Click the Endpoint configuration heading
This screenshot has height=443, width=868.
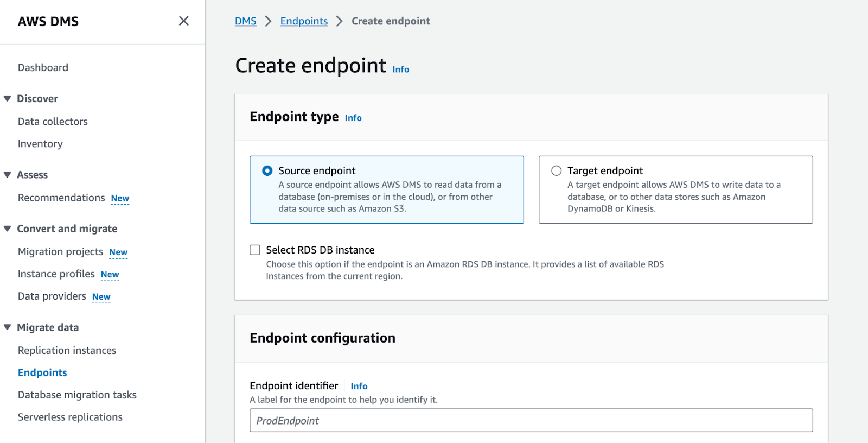[323, 338]
